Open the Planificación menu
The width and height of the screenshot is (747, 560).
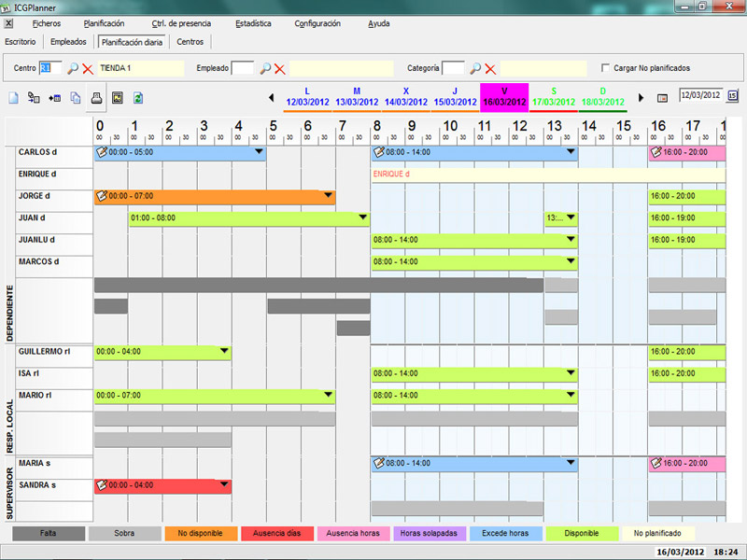click(103, 23)
